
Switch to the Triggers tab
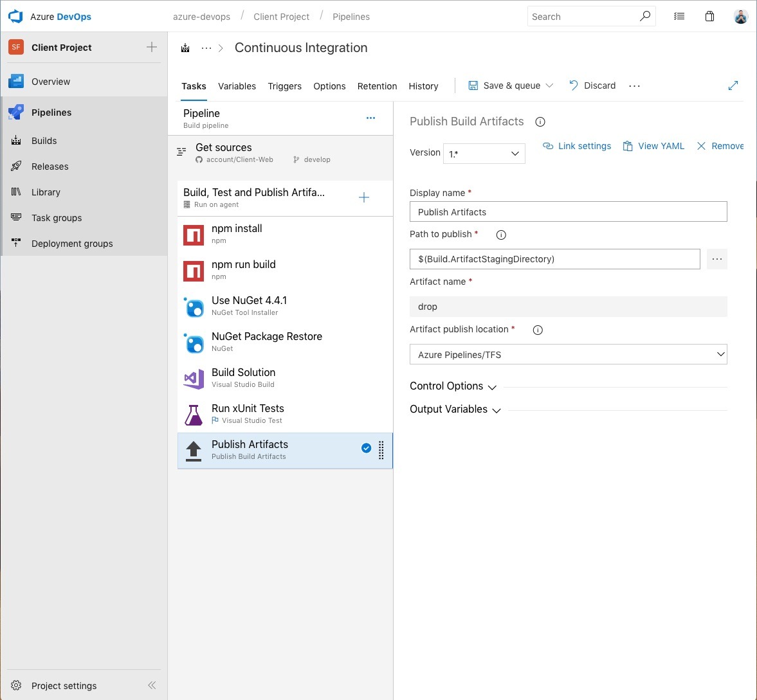click(x=284, y=86)
